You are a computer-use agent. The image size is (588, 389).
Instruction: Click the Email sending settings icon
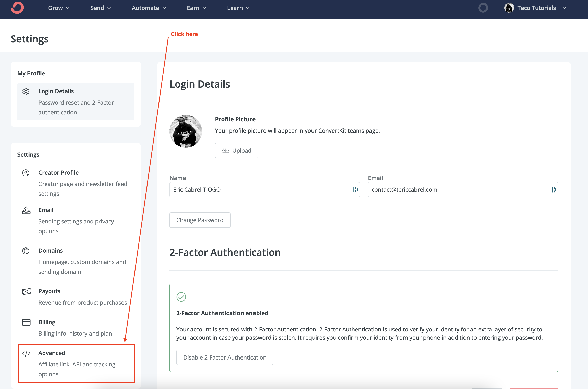click(x=26, y=210)
